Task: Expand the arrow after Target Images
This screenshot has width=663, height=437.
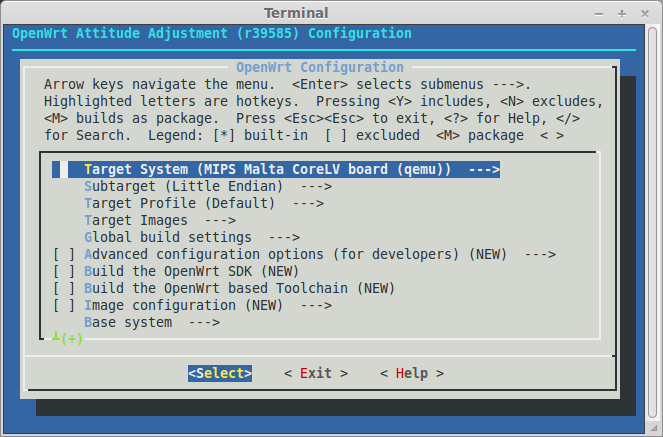Action: pos(219,220)
